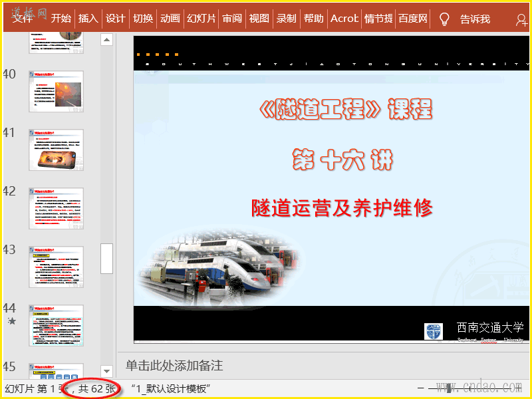Click the 《隧道工程》课程 title text
532x399 pixels.
(345, 109)
